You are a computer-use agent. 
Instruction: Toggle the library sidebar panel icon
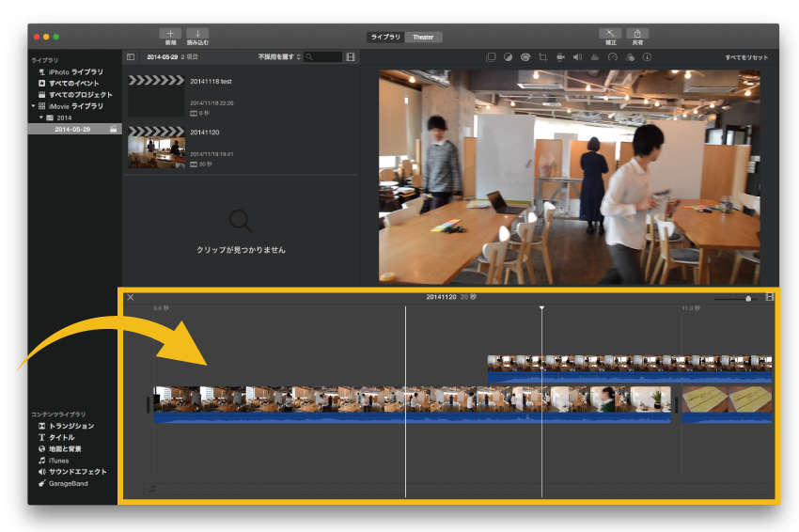pos(131,57)
